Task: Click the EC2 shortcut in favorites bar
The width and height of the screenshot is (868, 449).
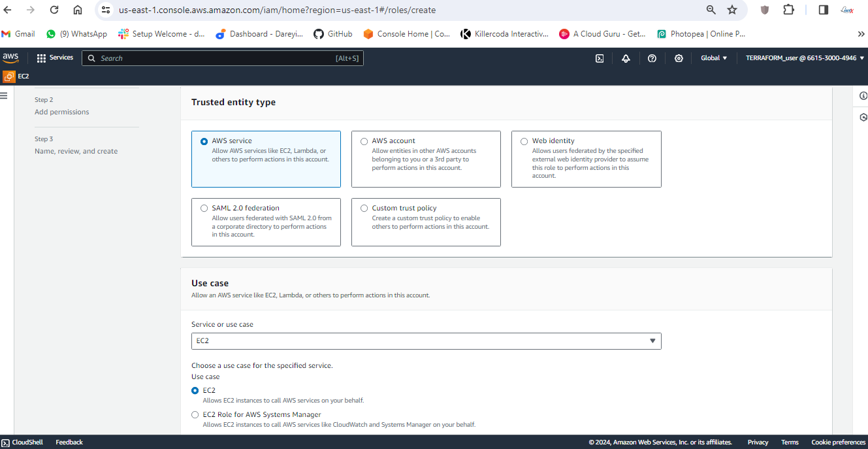Action: tap(17, 76)
